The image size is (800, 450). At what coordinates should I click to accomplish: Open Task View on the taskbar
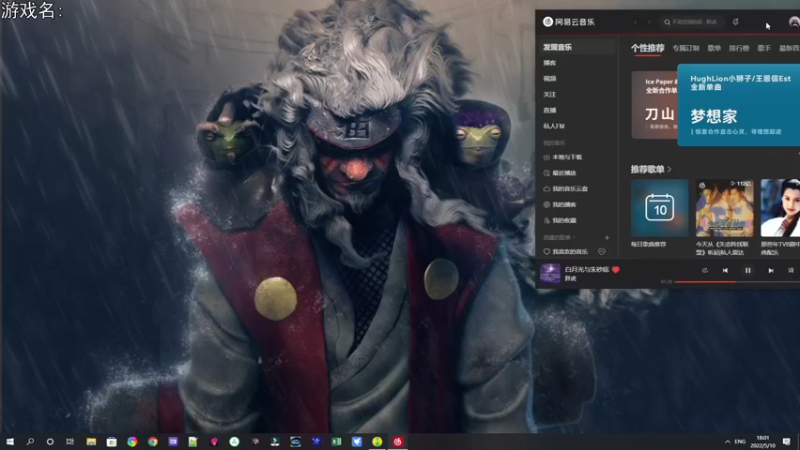[x=70, y=441]
